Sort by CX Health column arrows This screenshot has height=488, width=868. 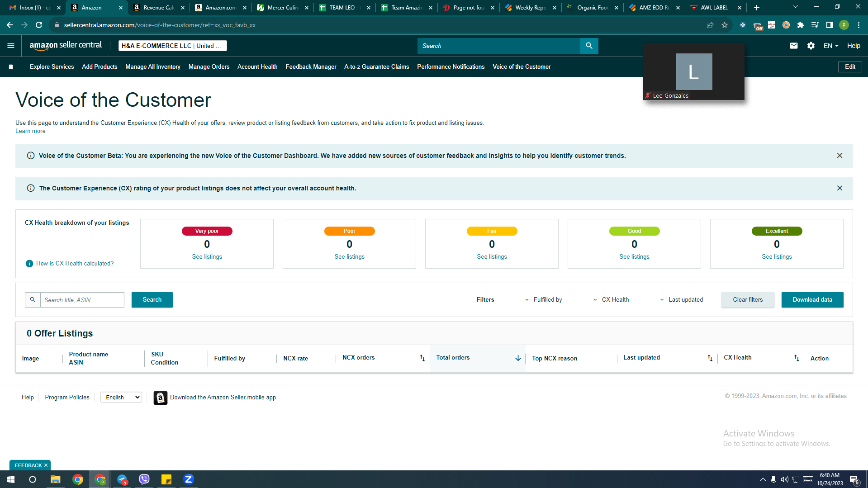tap(797, 358)
